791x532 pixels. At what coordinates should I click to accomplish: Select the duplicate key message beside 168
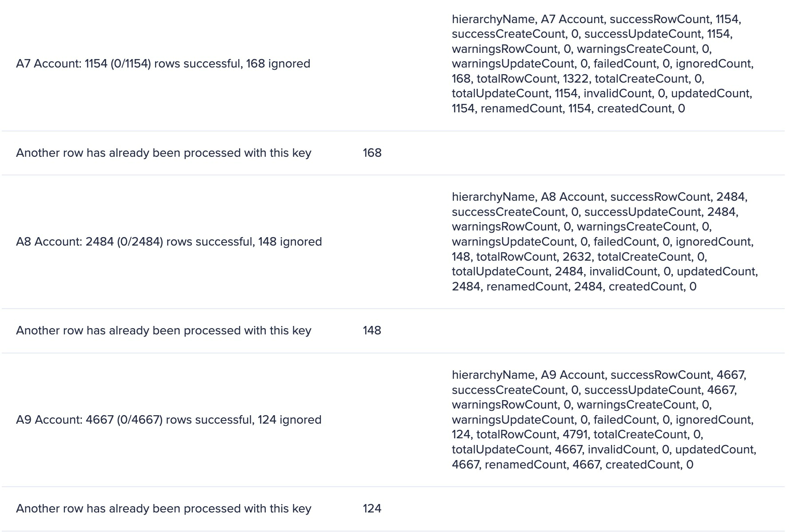tap(164, 153)
